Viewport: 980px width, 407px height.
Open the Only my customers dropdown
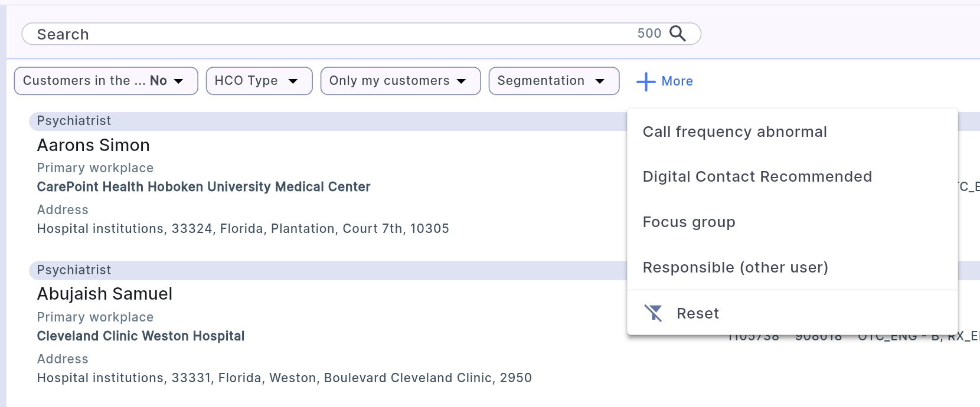pos(400,81)
